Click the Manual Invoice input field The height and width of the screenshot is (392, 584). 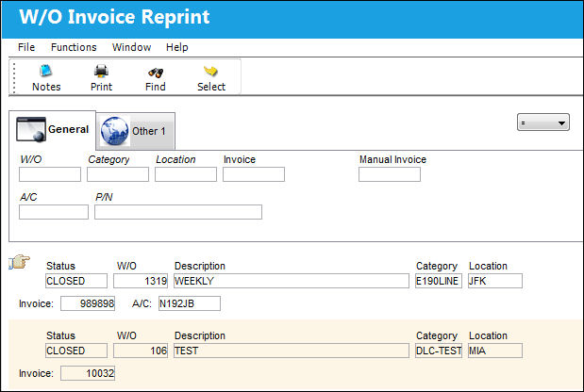click(x=390, y=174)
